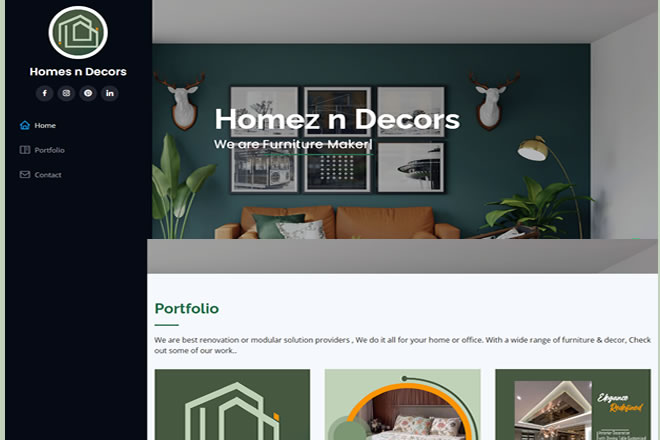Viewport: 660px width, 440px height.
Task: Click the book icon beside Portfolio
Action: pos(25,150)
